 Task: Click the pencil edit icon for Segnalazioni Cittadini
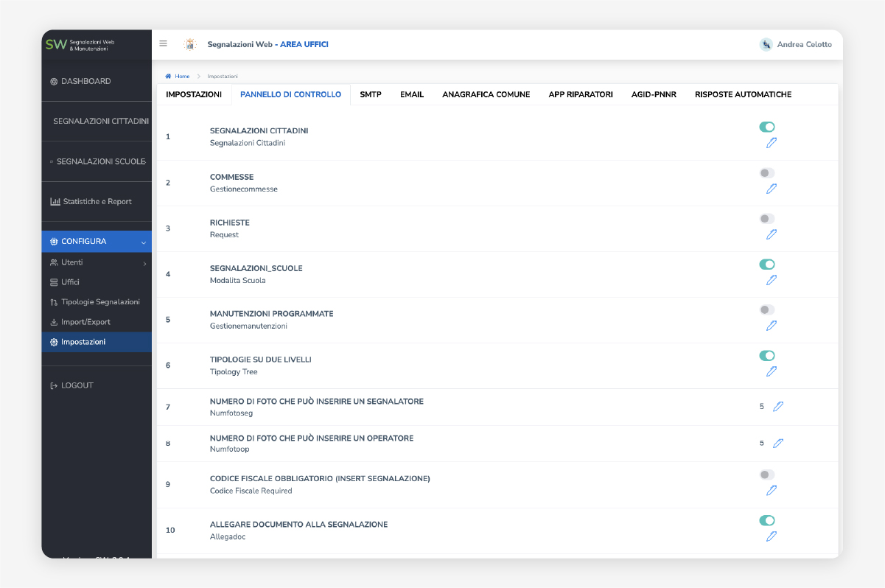[x=771, y=143]
